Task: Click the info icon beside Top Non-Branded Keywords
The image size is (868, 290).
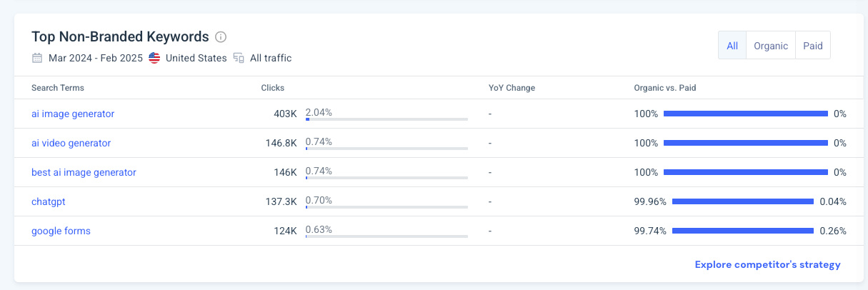Action: click(x=221, y=37)
